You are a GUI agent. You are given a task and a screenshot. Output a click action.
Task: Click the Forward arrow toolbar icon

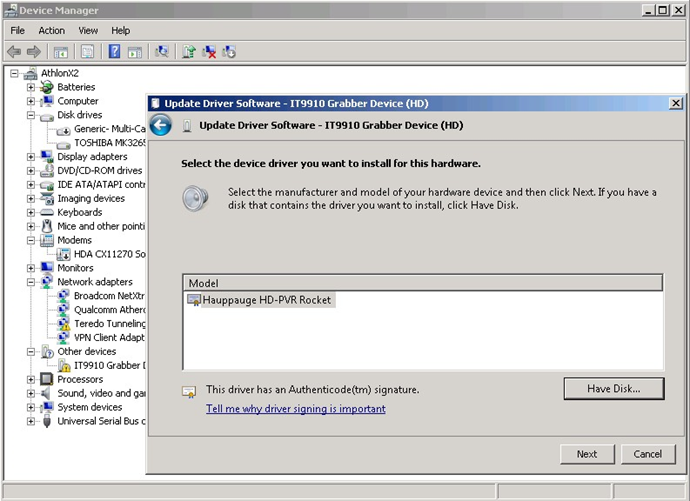pyautogui.click(x=34, y=52)
